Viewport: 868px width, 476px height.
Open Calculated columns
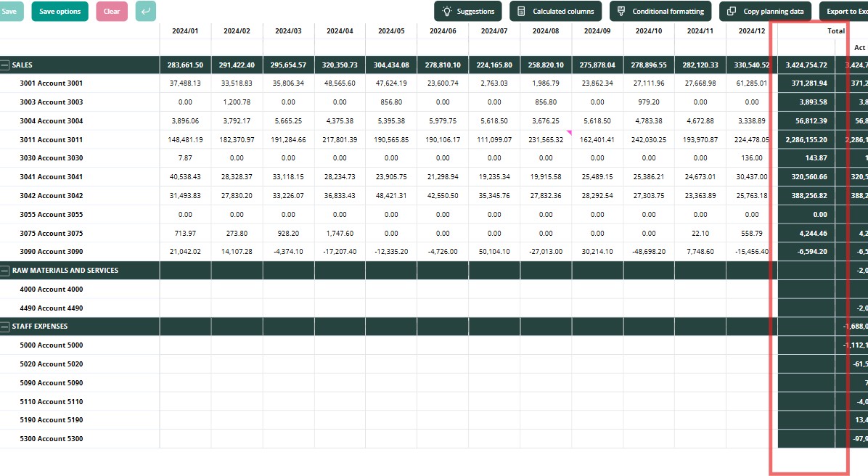pos(556,11)
